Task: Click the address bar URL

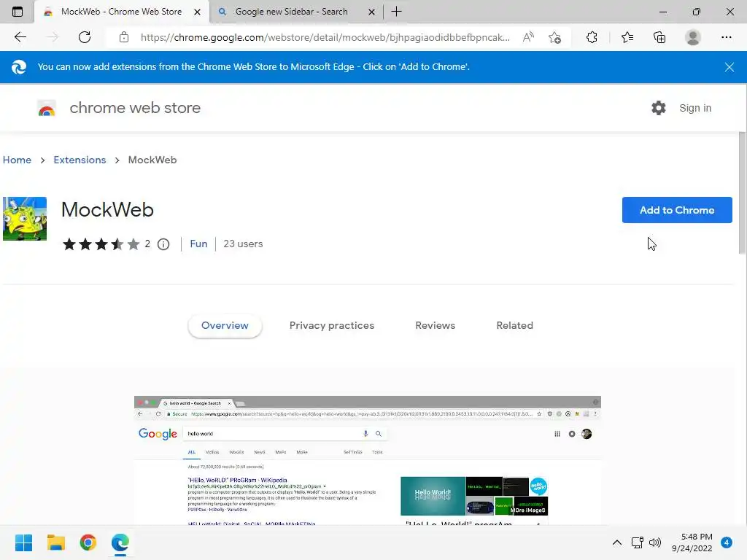Action: [325, 37]
